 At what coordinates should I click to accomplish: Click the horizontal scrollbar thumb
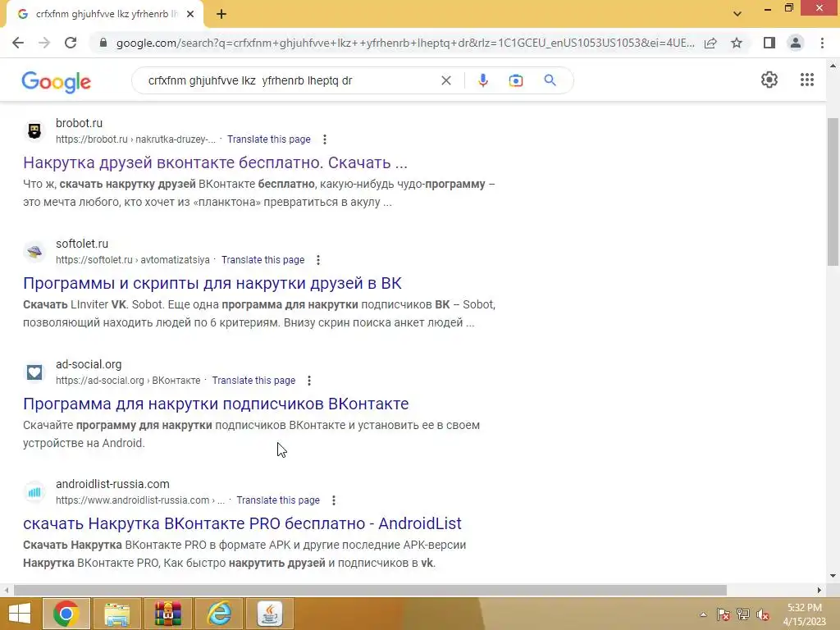click(x=370, y=590)
